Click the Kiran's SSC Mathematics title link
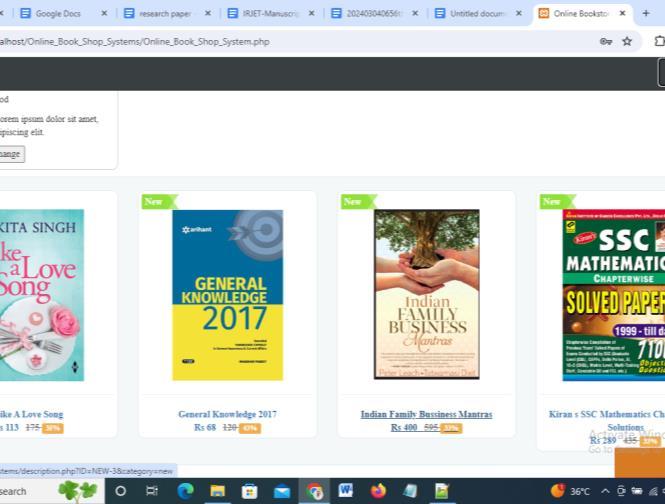The image size is (665, 504). tap(607, 420)
